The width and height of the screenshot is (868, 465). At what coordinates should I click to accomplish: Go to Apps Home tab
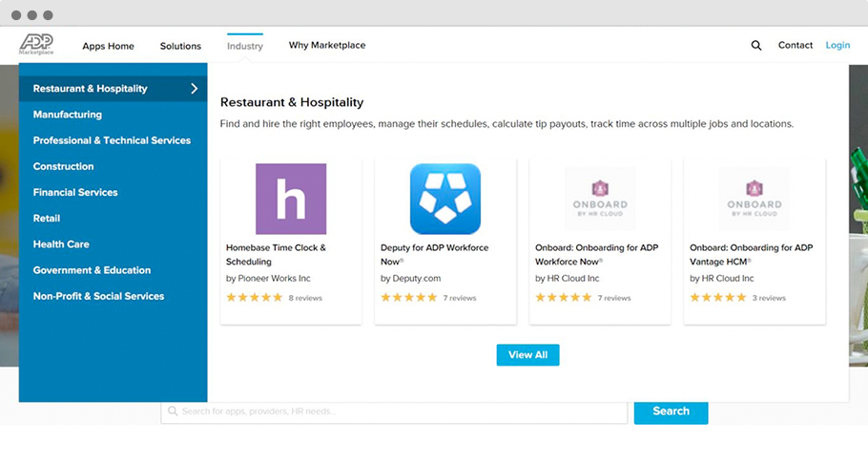pyautogui.click(x=108, y=46)
